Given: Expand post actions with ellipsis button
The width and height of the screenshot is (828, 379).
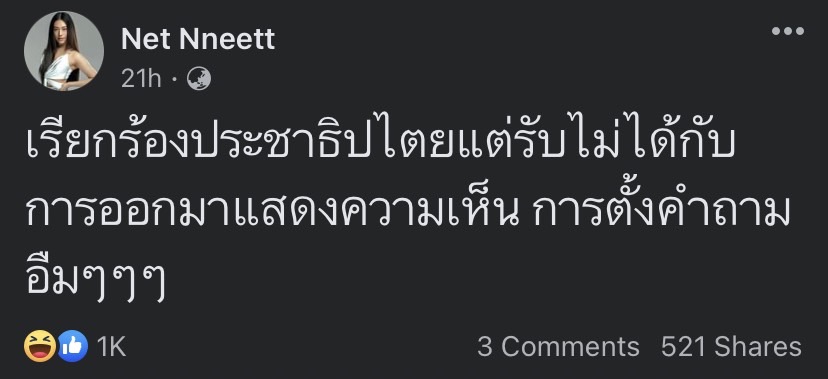Looking at the screenshot, I should 787,32.
